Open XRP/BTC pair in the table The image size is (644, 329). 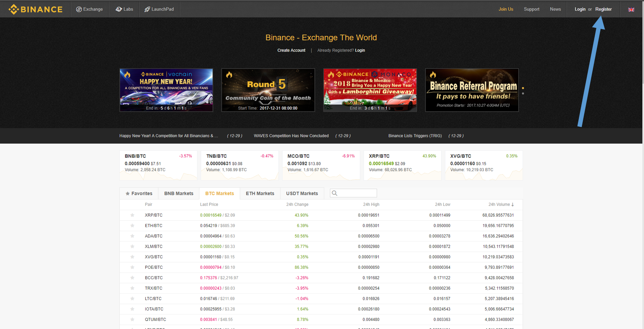pos(154,215)
